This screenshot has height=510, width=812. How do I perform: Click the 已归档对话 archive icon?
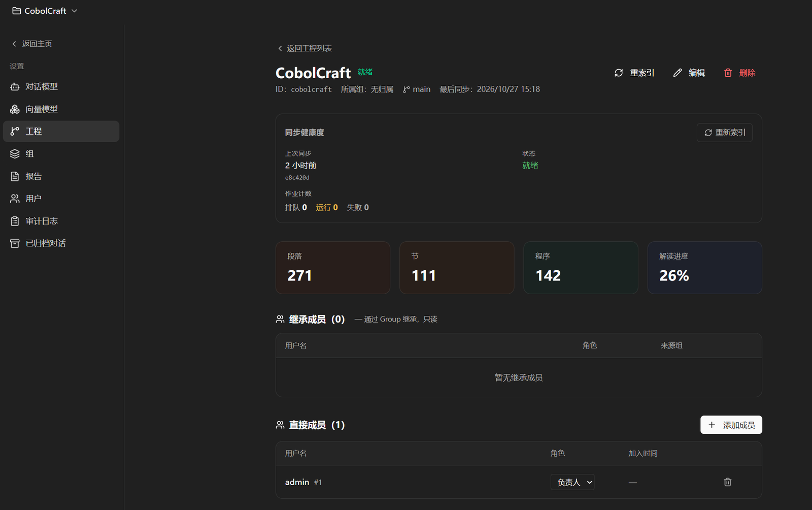click(x=15, y=243)
